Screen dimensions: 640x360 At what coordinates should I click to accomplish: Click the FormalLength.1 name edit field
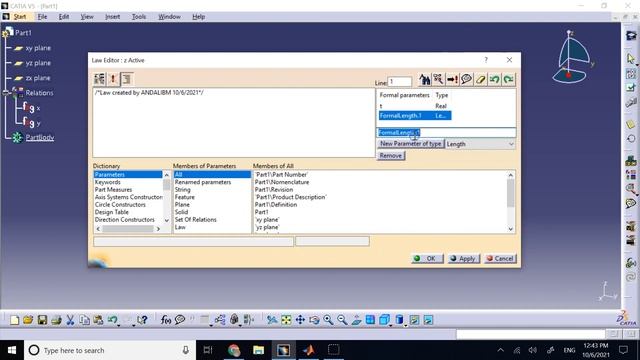point(446,133)
